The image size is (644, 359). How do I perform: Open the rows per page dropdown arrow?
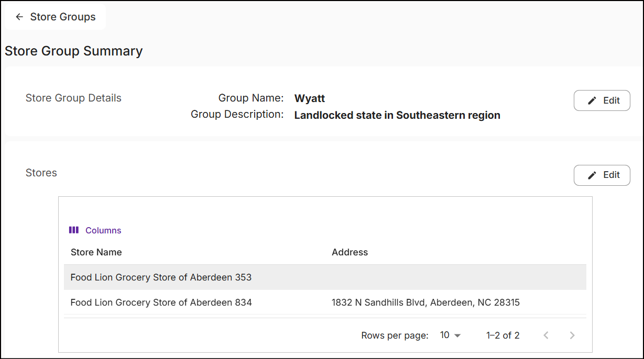click(457, 335)
